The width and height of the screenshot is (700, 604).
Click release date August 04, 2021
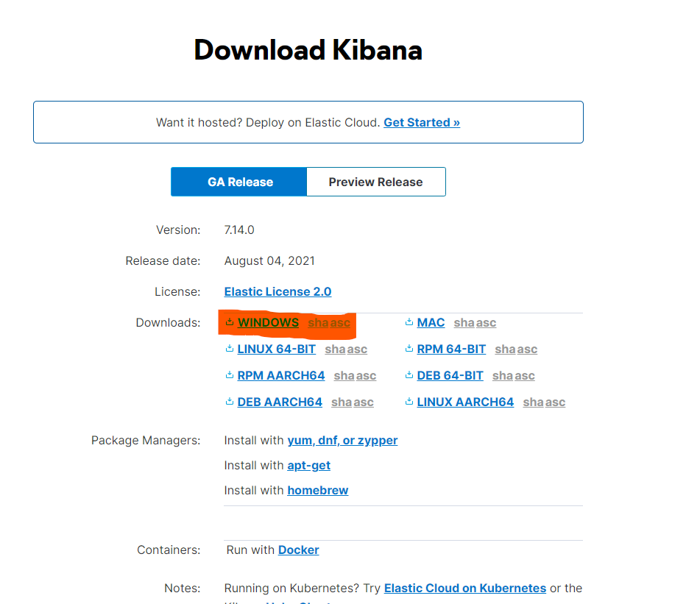(x=269, y=260)
